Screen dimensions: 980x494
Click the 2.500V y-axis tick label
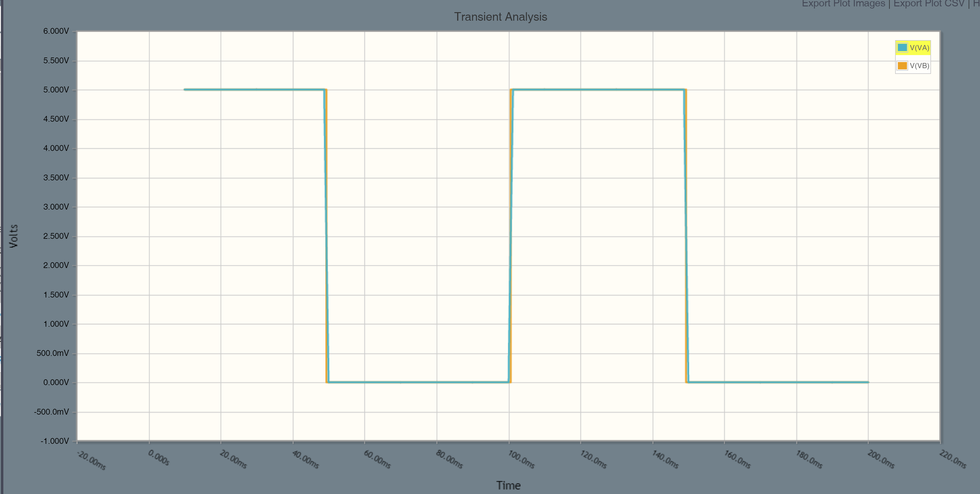pyautogui.click(x=56, y=236)
